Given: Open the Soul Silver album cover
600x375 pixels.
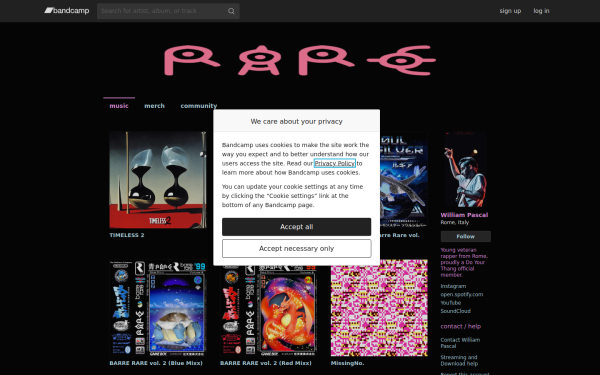Looking at the screenshot, I should pyautogui.click(x=404, y=180).
